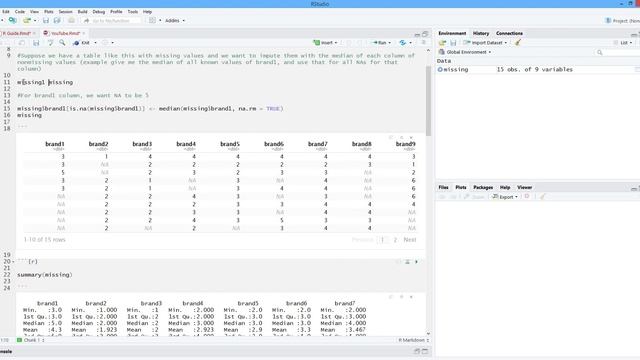Click the Knit button in editor toolbar
This screenshot has width=640, height=360.
click(x=81, y=43)
